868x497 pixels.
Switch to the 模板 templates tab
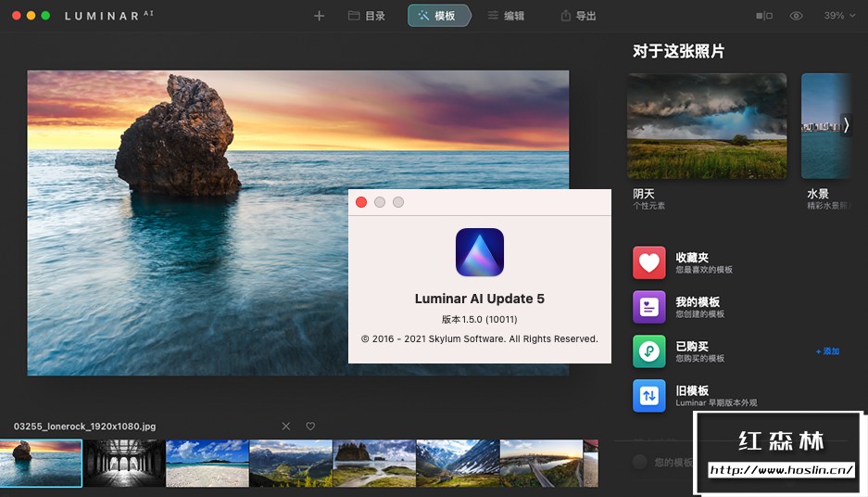(438, 16)
